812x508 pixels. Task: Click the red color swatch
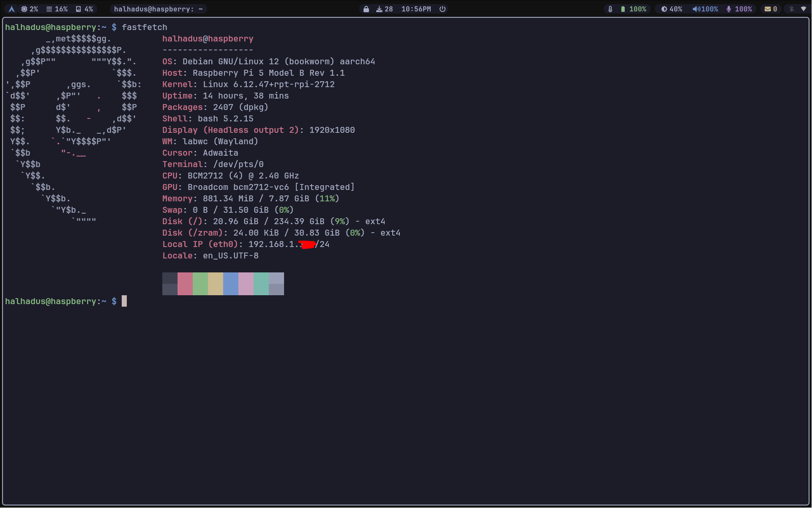(x=185, y=283)
